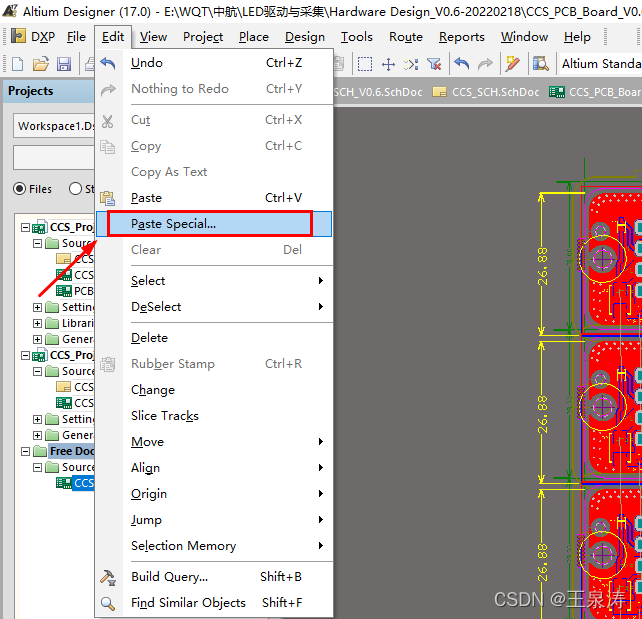
Task: Open the Place menu
Action: pyautogui.click(x=254, y=37)
